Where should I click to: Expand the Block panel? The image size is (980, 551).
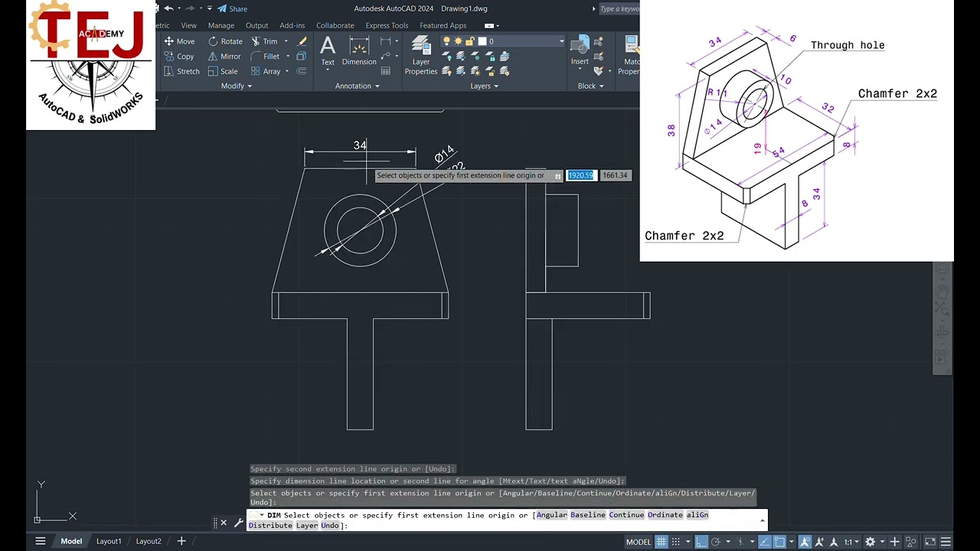click(x=591, y=86)
